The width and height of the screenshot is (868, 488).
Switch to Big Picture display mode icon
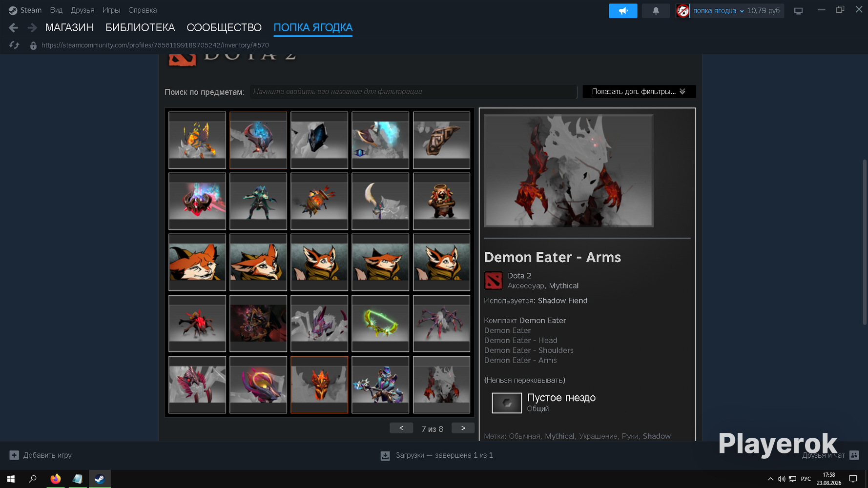[x=799, y=11]
